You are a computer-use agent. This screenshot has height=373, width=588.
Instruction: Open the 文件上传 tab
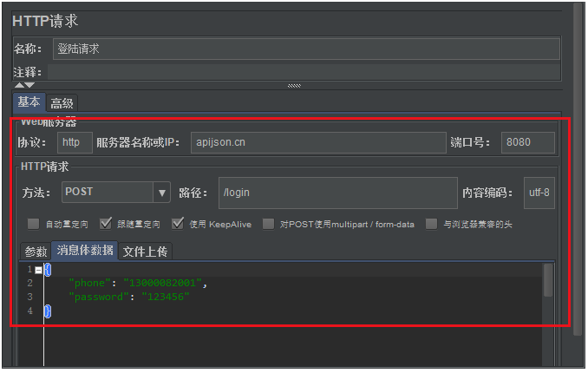145,252
